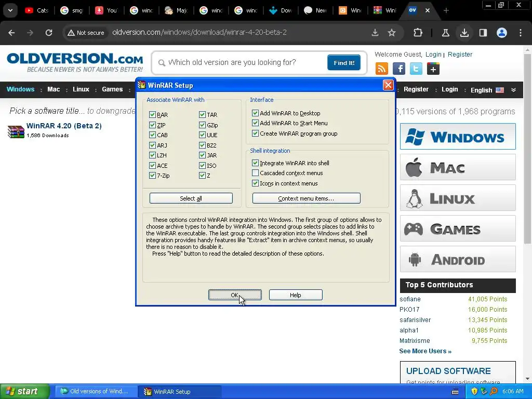532x399 pixels.
Task: Click the US flag language icon
Action: coord(500,90)
